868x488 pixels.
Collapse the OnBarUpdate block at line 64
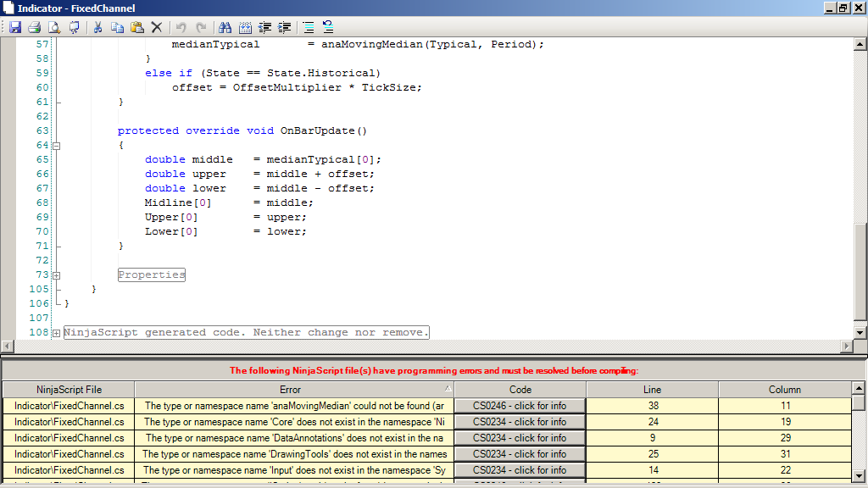(57, 146)
